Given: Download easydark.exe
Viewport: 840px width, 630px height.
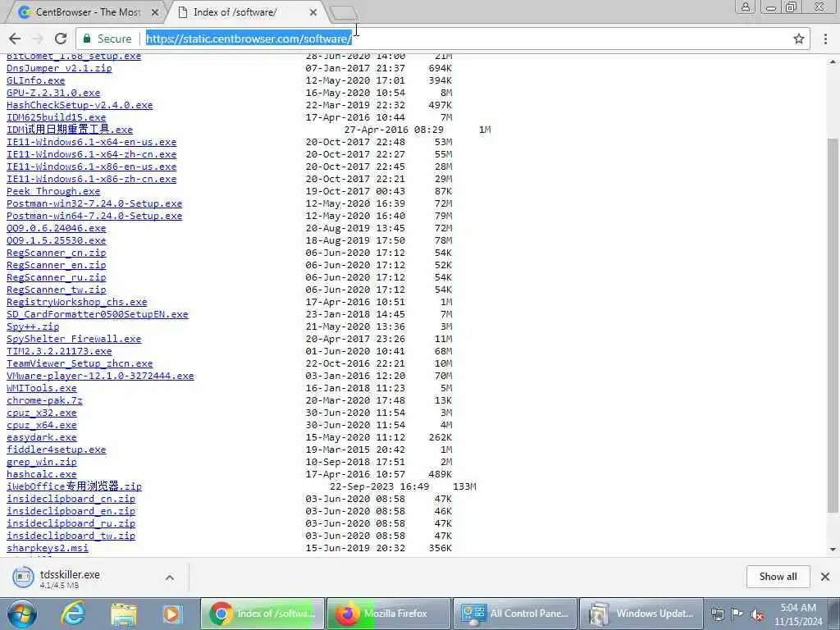Looking at the screenshot, I should point(41,438).
